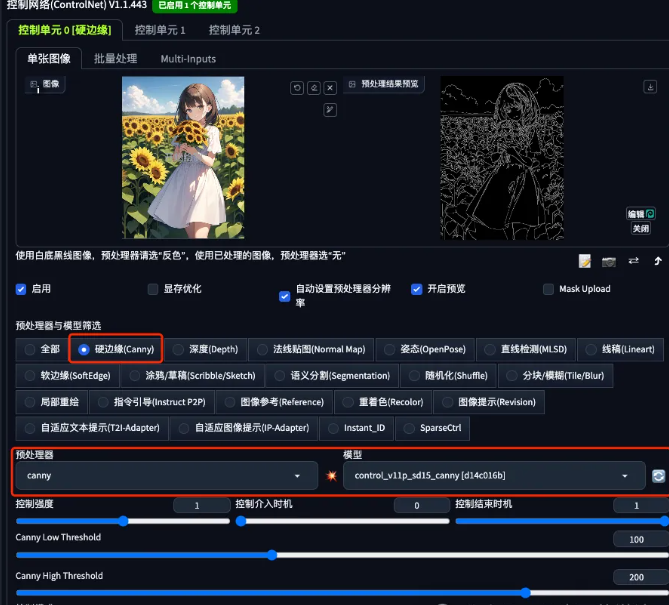The width and height of the screenshot is (669, 605).
Task: Select the 分块/模糊(Tile/Blur) option
Action: (x=556, y=376)
